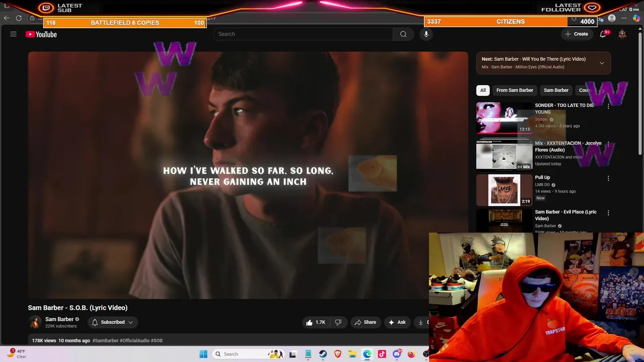This screenshot has width=644, height=362.
Task: Open Share dialog for the video
Action: point(365,322)
